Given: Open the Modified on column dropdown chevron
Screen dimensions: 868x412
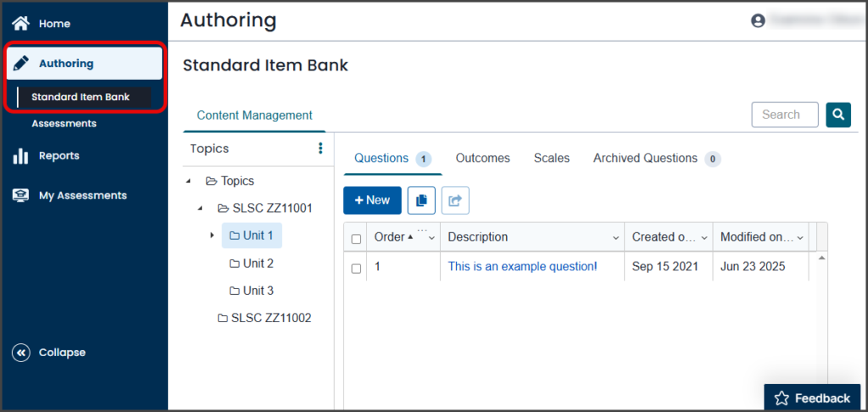Looking at the screenshot, I should 800,238.
